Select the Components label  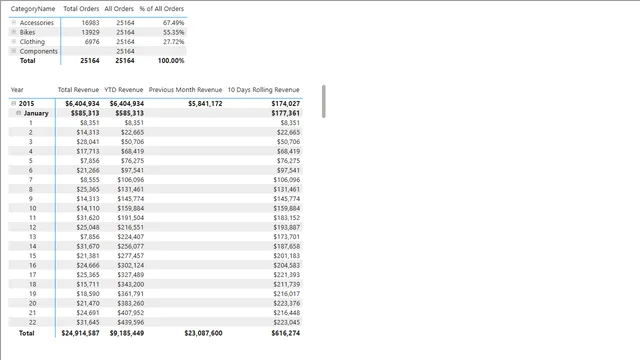39,51
